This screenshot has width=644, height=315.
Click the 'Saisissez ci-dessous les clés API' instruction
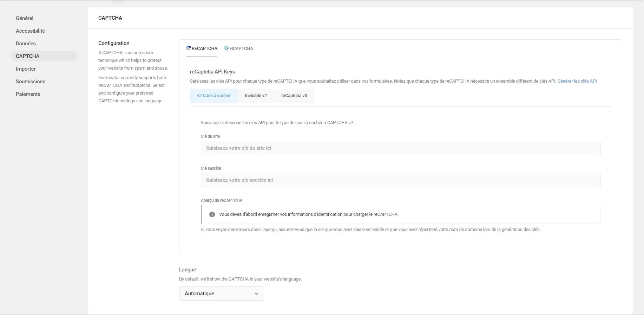point(278,123)
